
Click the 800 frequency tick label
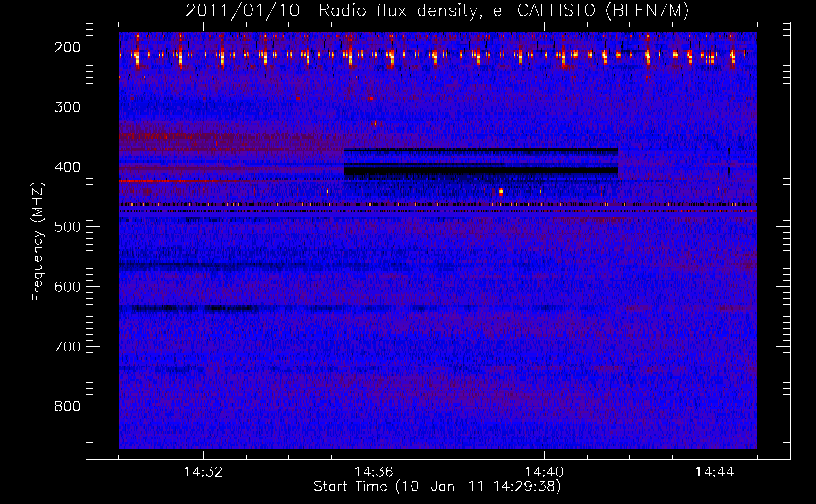68,406
